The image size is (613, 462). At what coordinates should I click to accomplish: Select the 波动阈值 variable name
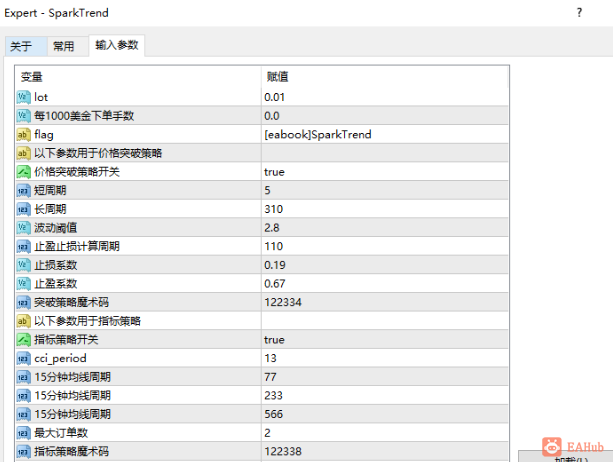click(56, 227)
